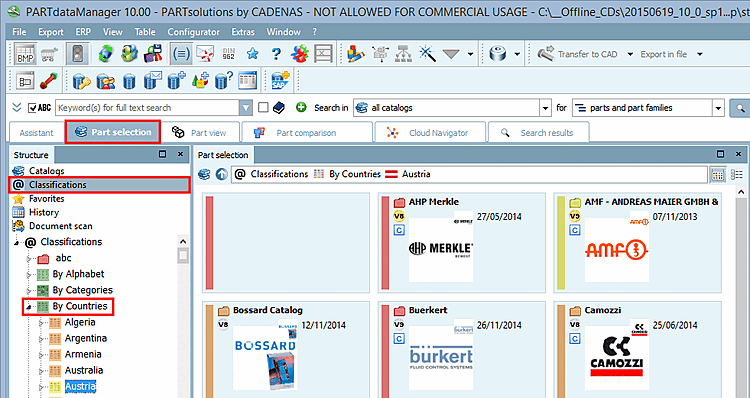The height and width of the screenshot is (398, 750).
Task: Click the magnifier search button at far right
Action: (x=740, y=108)
